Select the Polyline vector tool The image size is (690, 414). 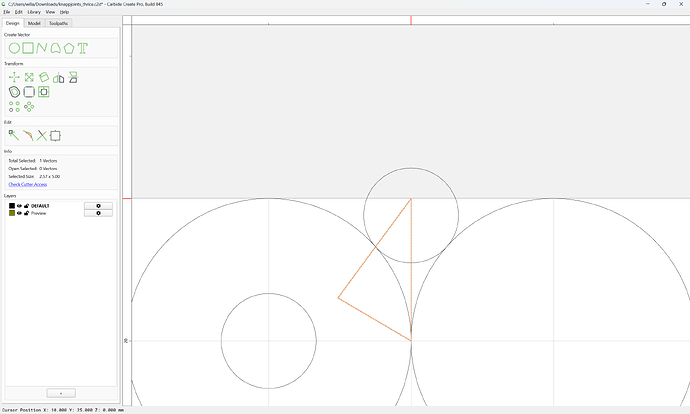click(42, 48)
